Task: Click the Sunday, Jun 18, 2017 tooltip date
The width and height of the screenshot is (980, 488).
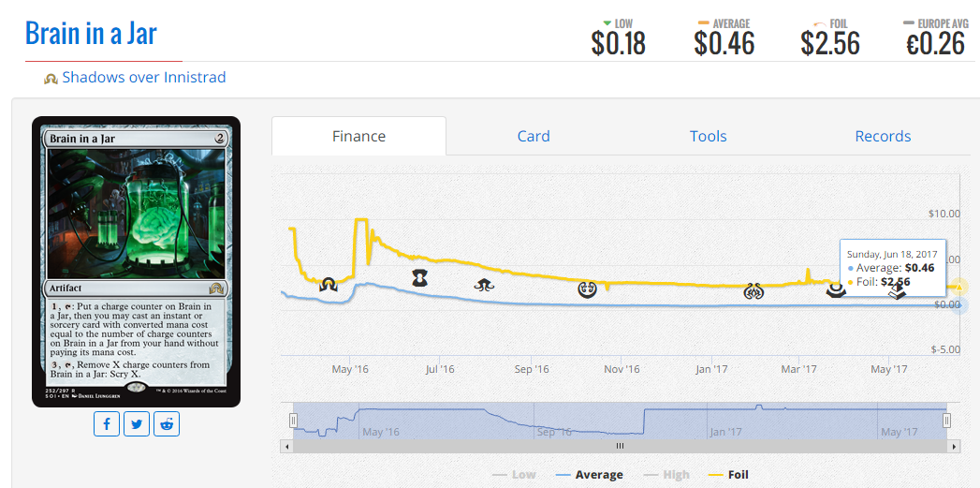Action: coord(892,255)
